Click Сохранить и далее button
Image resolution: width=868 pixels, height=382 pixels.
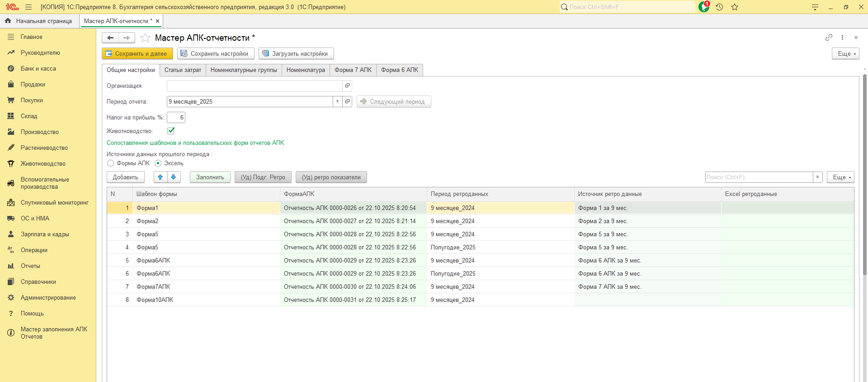point(137,54)
